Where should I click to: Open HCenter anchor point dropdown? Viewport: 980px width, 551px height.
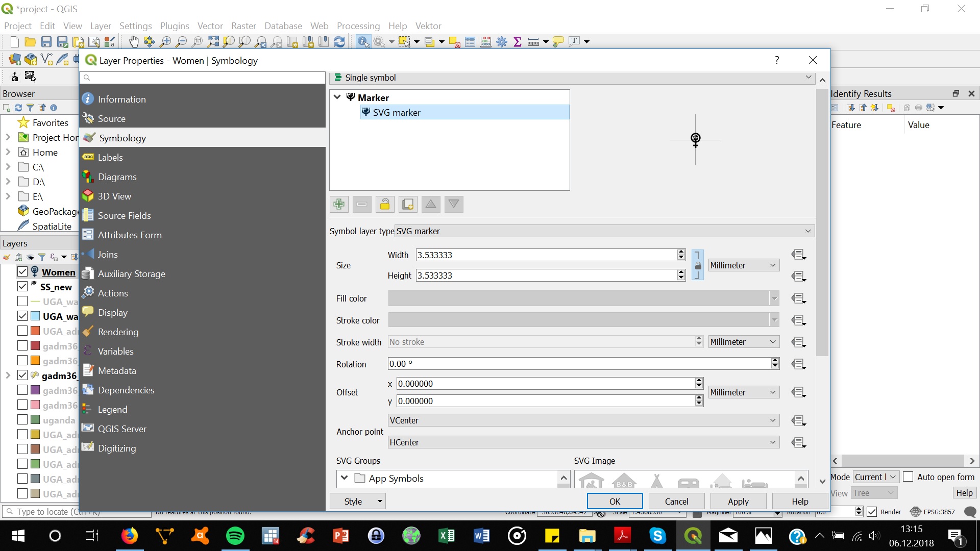583,442
